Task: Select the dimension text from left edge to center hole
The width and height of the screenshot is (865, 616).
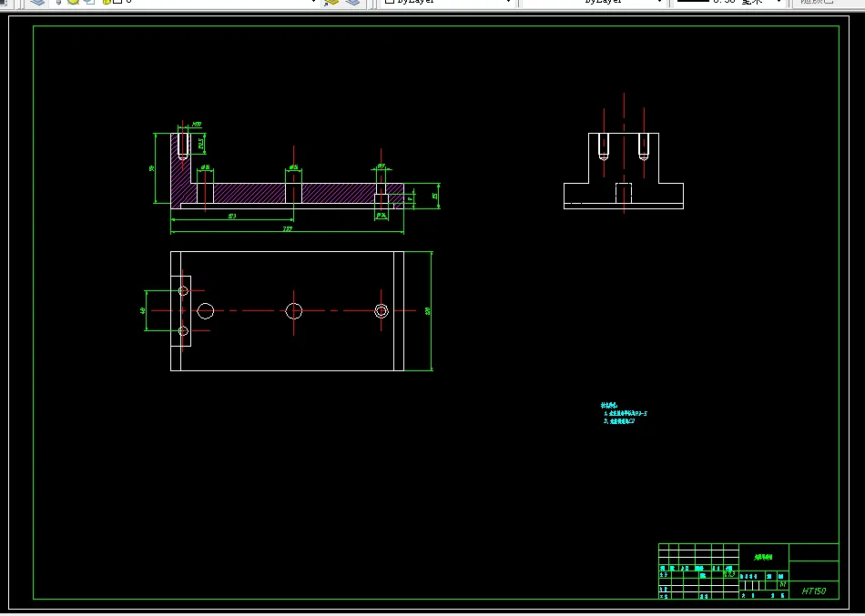Action: (231, 217)
